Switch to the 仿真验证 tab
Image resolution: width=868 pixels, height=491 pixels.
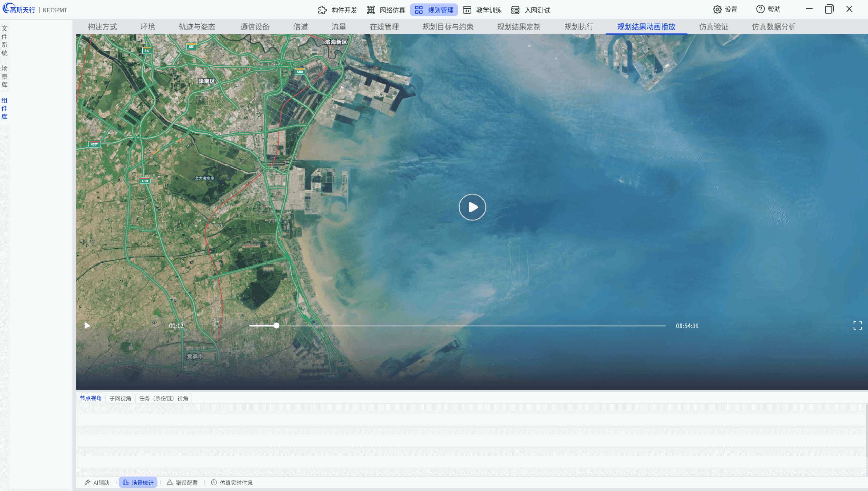click(713, 27)
